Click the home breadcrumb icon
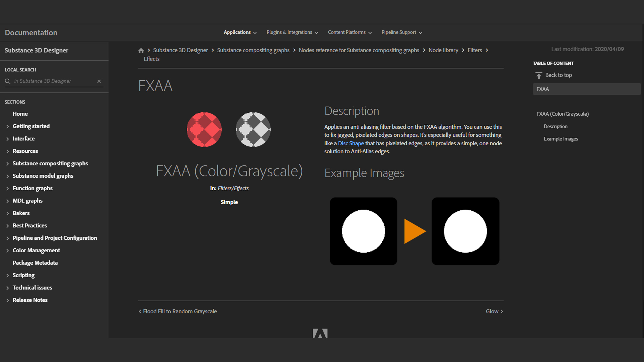Screen dimensions: 644x362 (x=141, y=51)
